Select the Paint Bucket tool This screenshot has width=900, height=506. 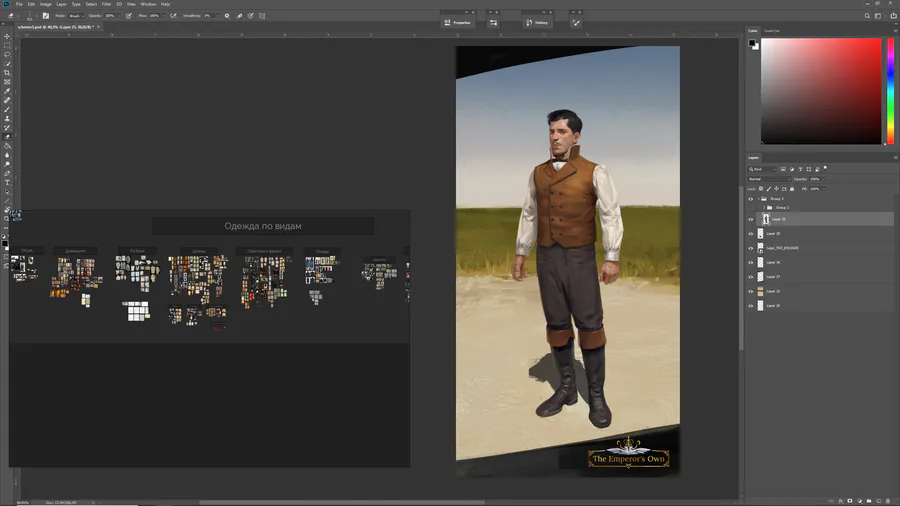(x=7, y=146)
